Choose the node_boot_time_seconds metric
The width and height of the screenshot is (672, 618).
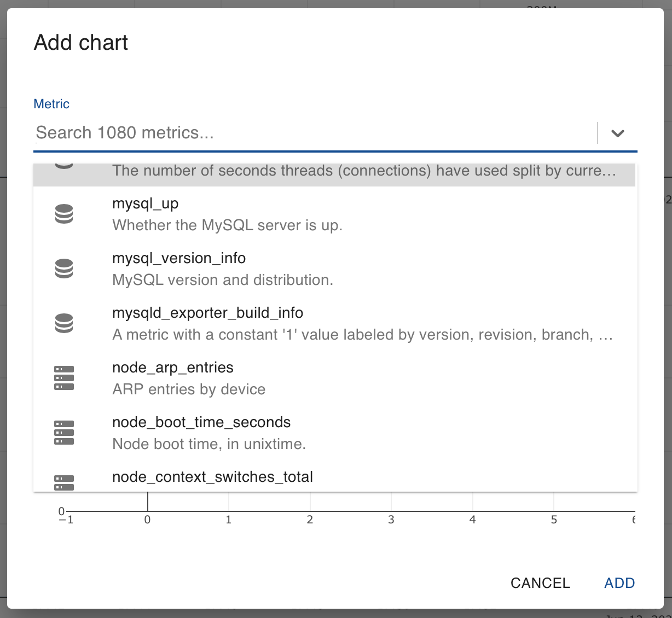(x=334, y=433)
